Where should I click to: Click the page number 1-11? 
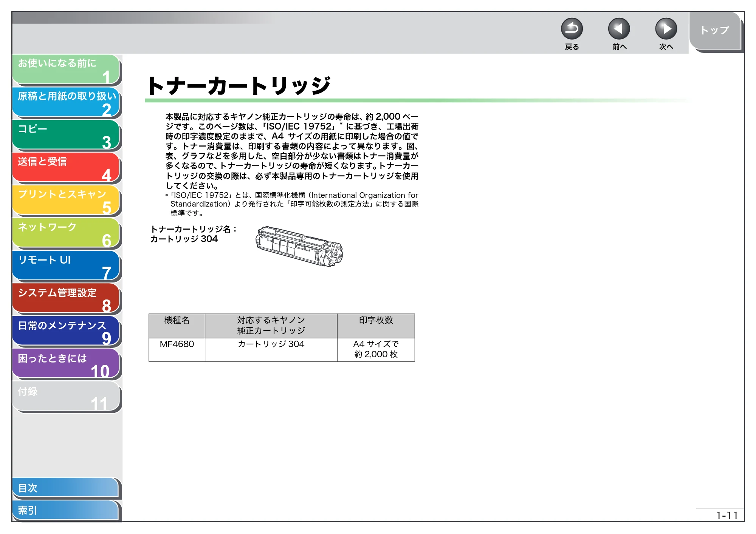[727, 515]
